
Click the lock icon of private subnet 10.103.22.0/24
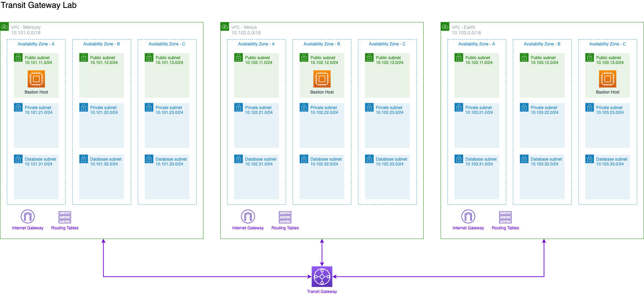click(524, 107)
